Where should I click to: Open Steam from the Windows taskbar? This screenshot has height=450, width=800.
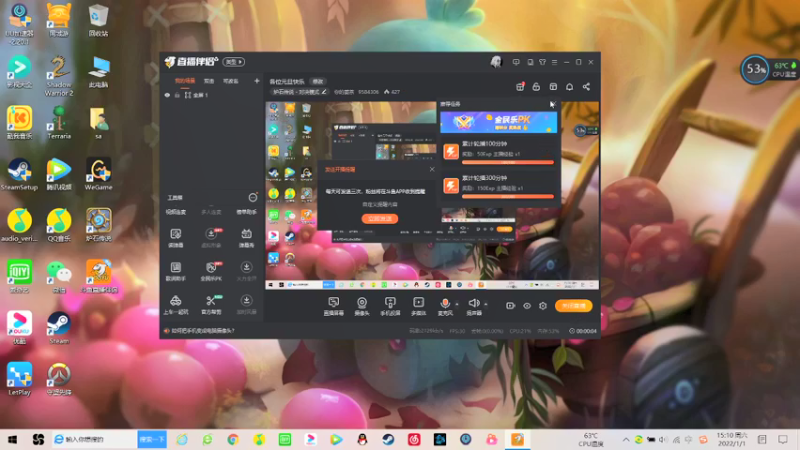click(x=388, y=439)
